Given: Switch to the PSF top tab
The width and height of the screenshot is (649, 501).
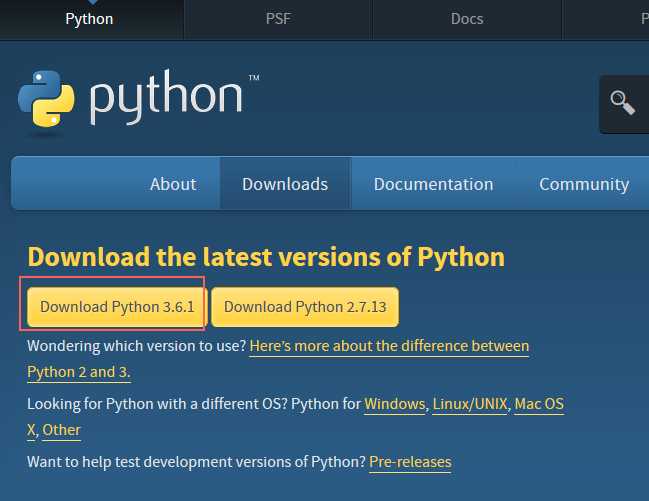Looking at the screenshot, I should 278,19.
